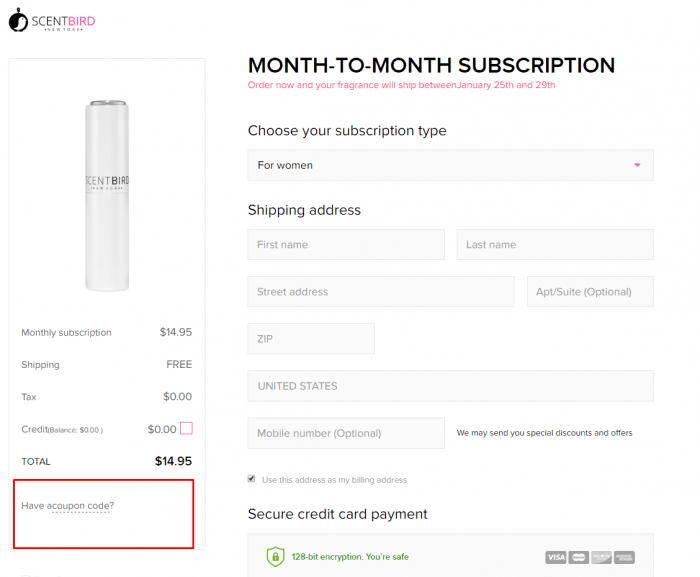Click the SCENTBIRD New York wordmark link

[63, 22]
